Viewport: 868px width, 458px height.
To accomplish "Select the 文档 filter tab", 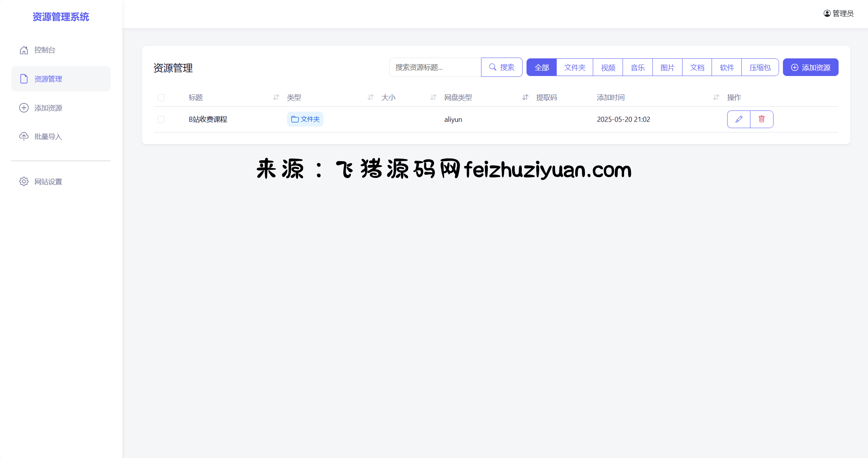I will point(697,67).
